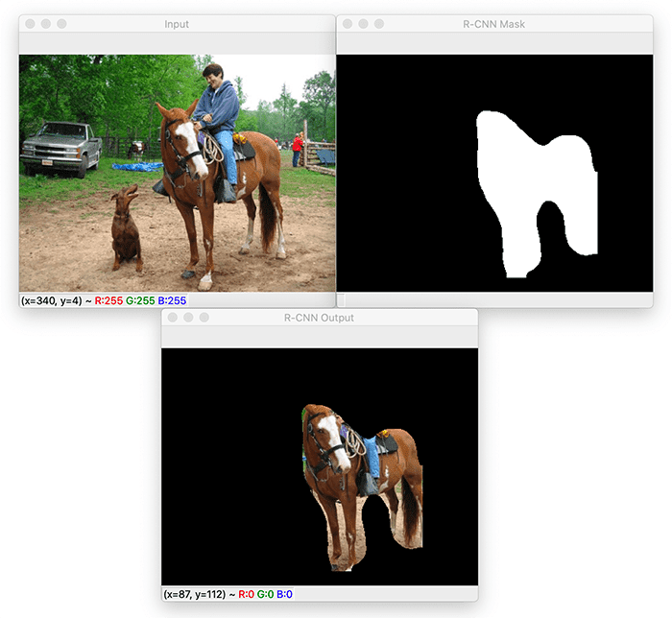Click the blue tarp in the Input image
Image resolution: width=672 pixels, height=618 pixels.
point(135,167)
